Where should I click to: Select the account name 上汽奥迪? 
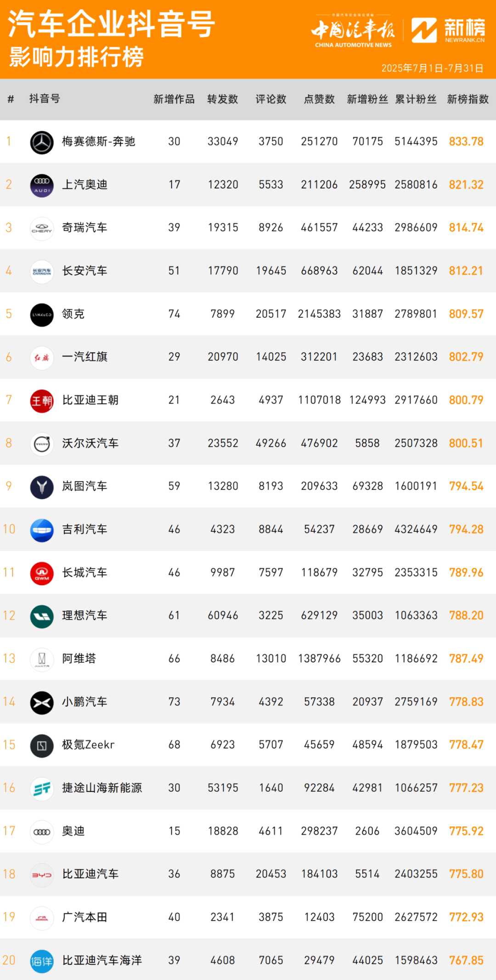(x=85, y=185)
